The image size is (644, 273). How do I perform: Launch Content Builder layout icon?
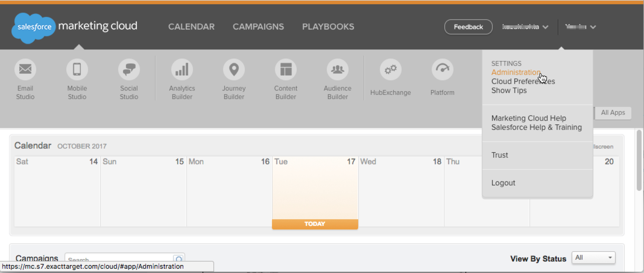click(286, 69)
